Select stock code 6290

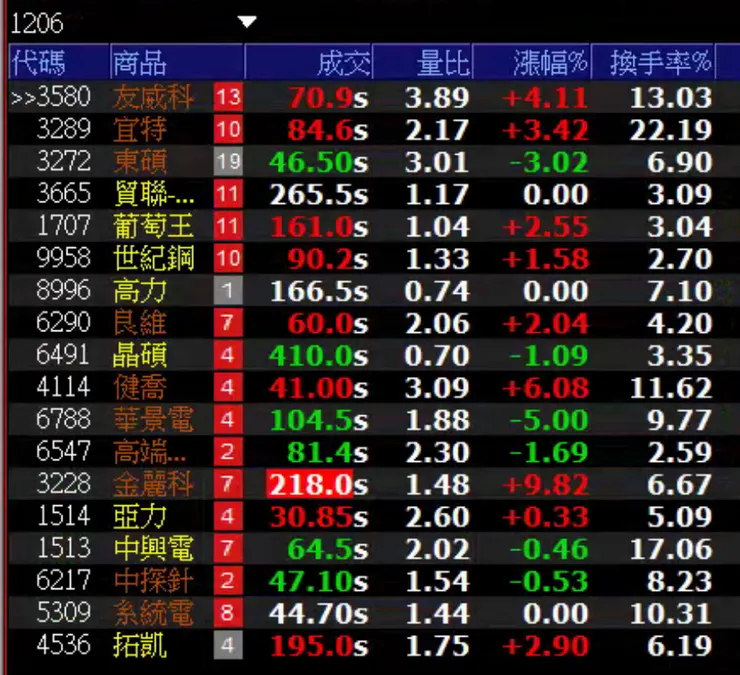click(x=63, y=322)
